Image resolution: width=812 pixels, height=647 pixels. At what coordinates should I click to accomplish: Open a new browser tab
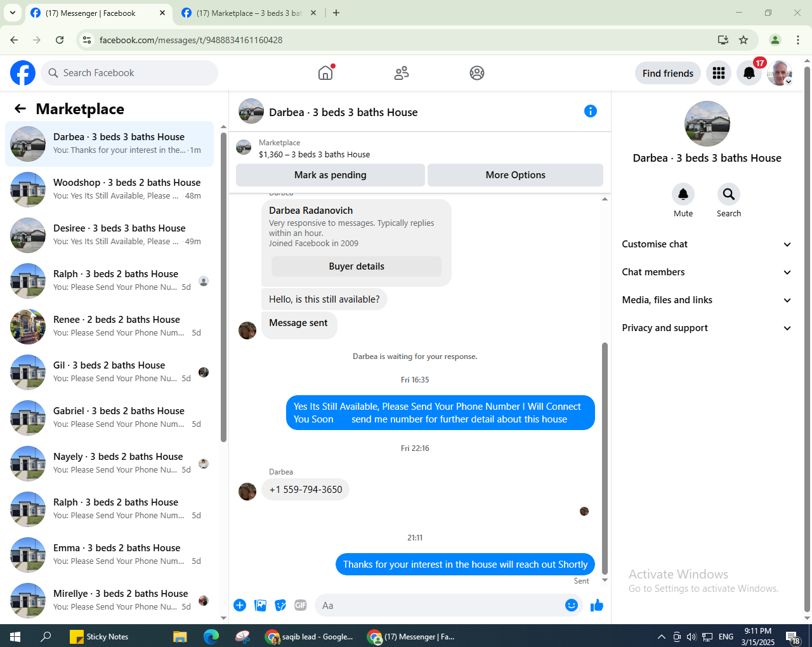(x=336, y=13)
